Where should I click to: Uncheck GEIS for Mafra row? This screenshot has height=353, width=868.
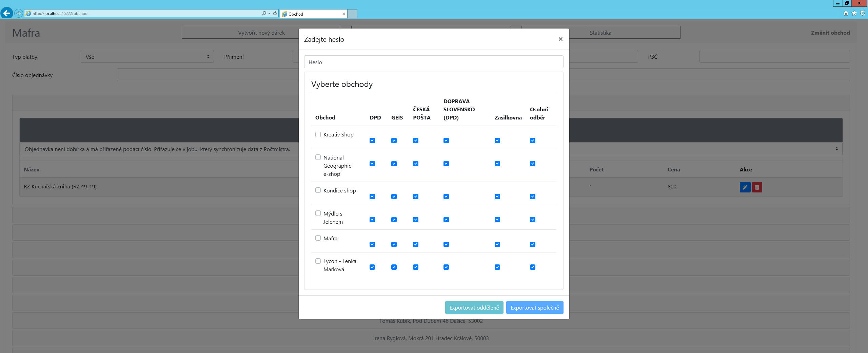point(394,244)
